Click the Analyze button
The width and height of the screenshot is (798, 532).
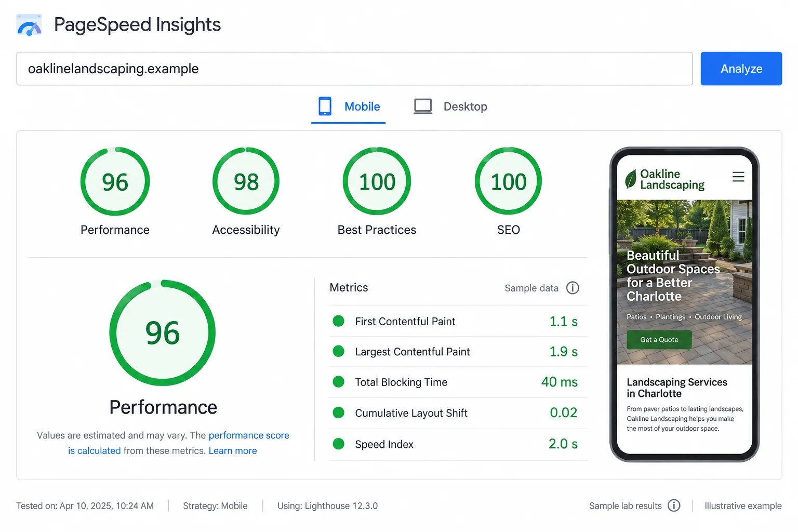tap(741, 69)
